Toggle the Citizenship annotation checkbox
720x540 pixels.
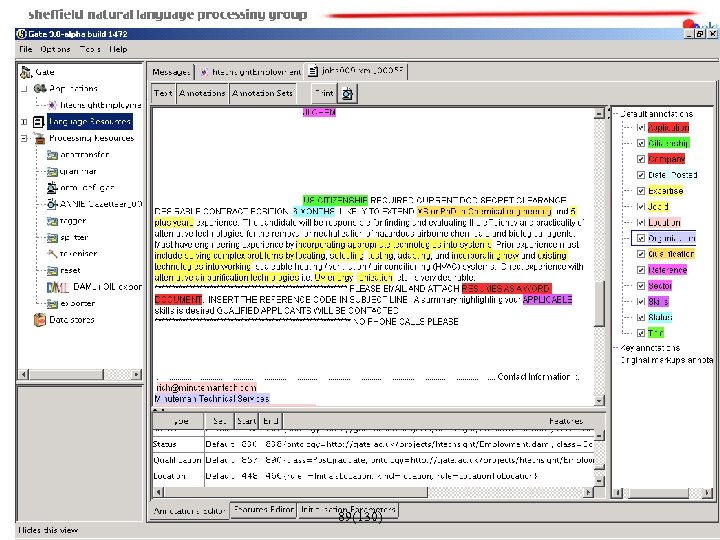641,143
